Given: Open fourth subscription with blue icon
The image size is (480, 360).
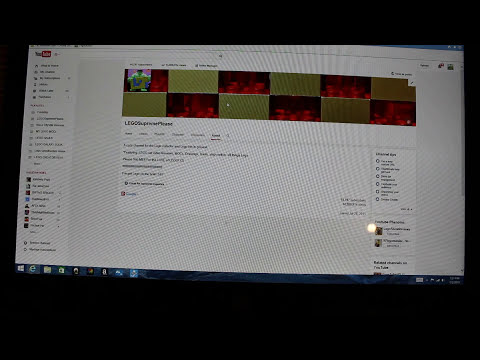Looking at the screenshot, I should pyautogui.click(x=37, y=199).
